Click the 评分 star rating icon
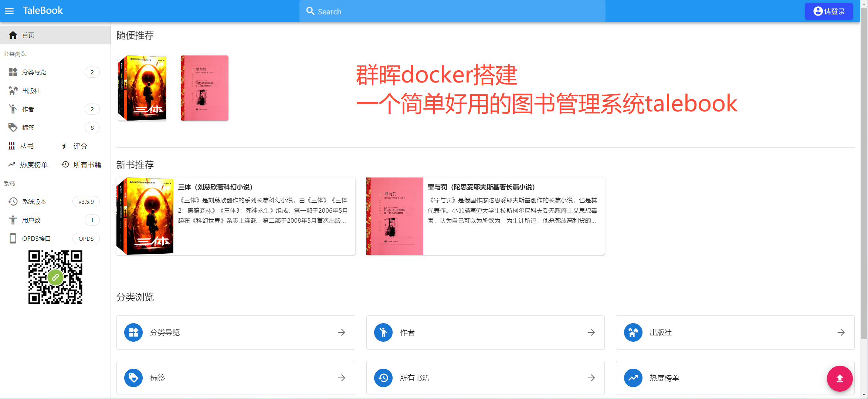The image size is (868, 399). pos(65,146)
